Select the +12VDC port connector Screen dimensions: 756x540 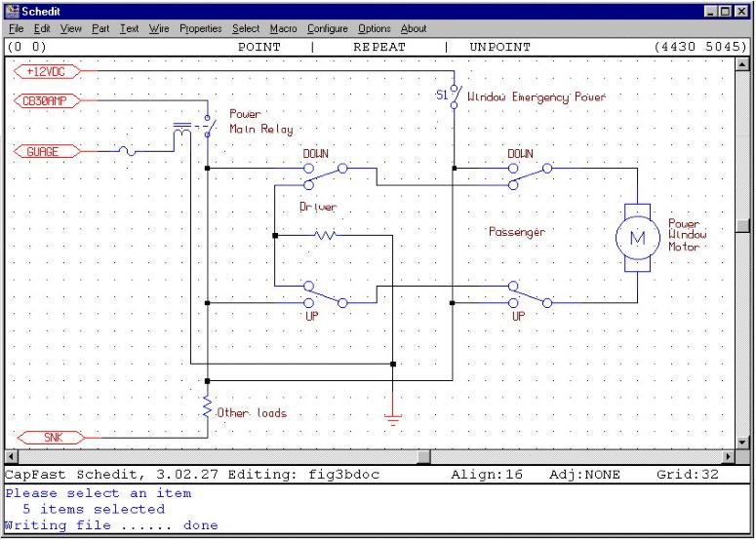[49, 72]
